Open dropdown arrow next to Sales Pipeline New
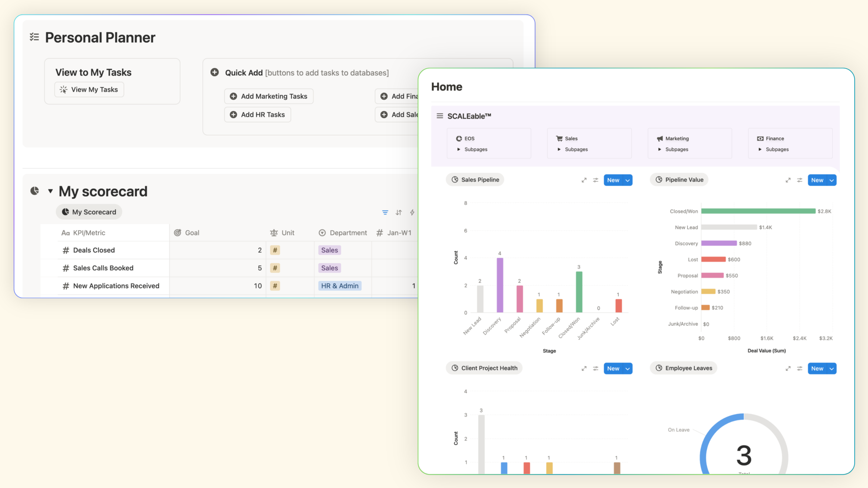868x488 pixels. tap(628, 180)
